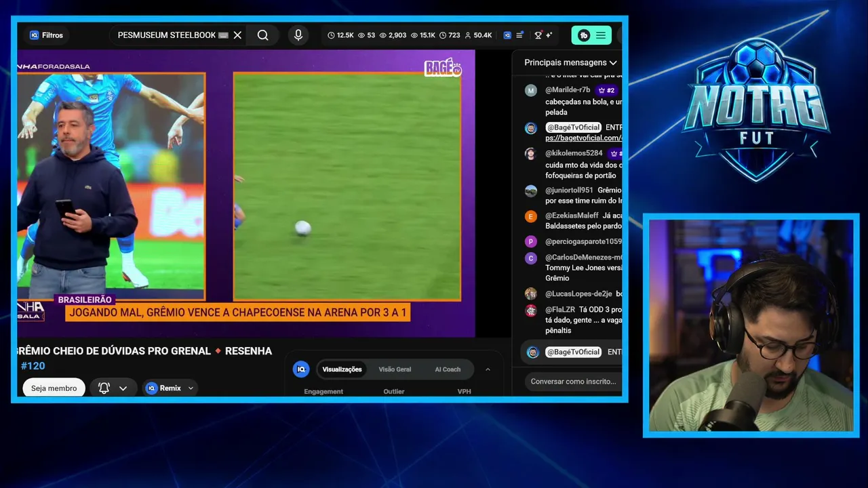This screenshot has height=488, width=868.
Task: Select the Visualizações tab
Action: (342, 369)
